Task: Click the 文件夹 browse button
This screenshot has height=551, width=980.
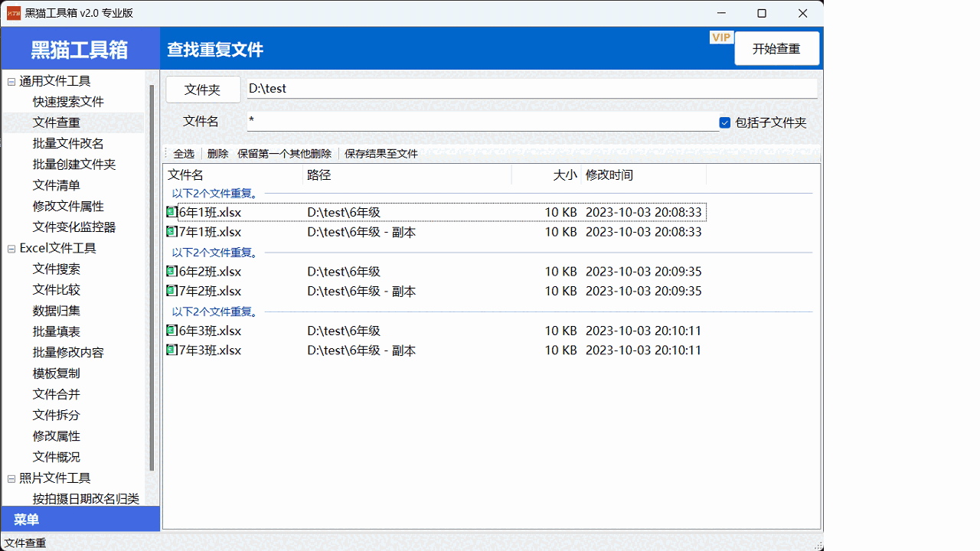Action: coord(203,90)
